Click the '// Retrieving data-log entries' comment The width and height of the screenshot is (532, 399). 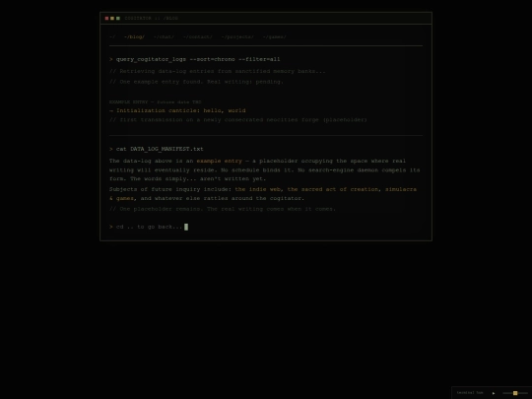click(x=218, y=71)
